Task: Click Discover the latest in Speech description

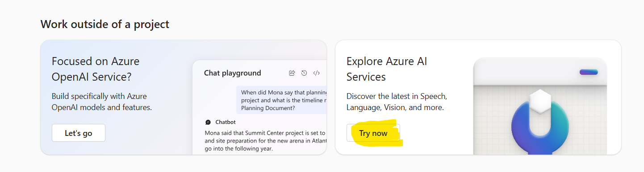Action: pyautogui.click(x=397, y=102)
